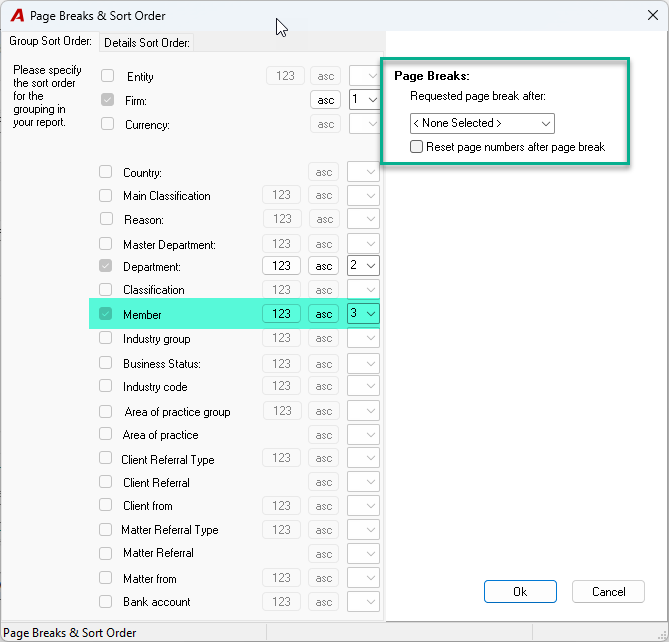Check the Area of practice checkbox
669x642 pixels.
click(x=105, y=434)
